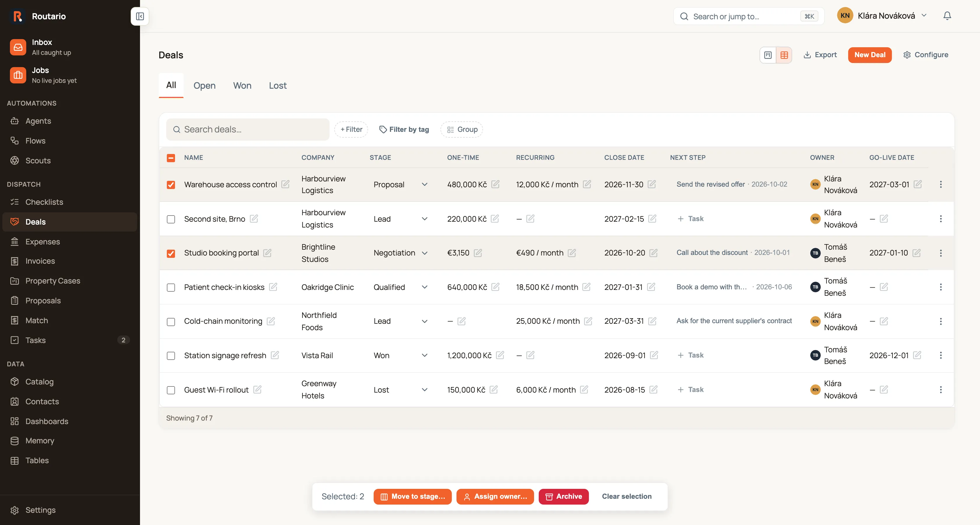Edit name of Cold-chain monitoring deal
Viewport: 980px width, 525px height.
point(270,321)
